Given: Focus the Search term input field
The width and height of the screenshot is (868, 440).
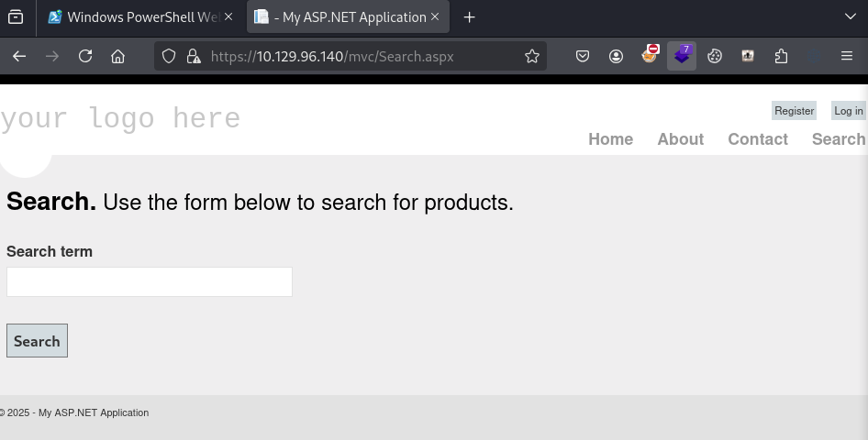Looking at the screenshot, I should (x=150, y=282).
